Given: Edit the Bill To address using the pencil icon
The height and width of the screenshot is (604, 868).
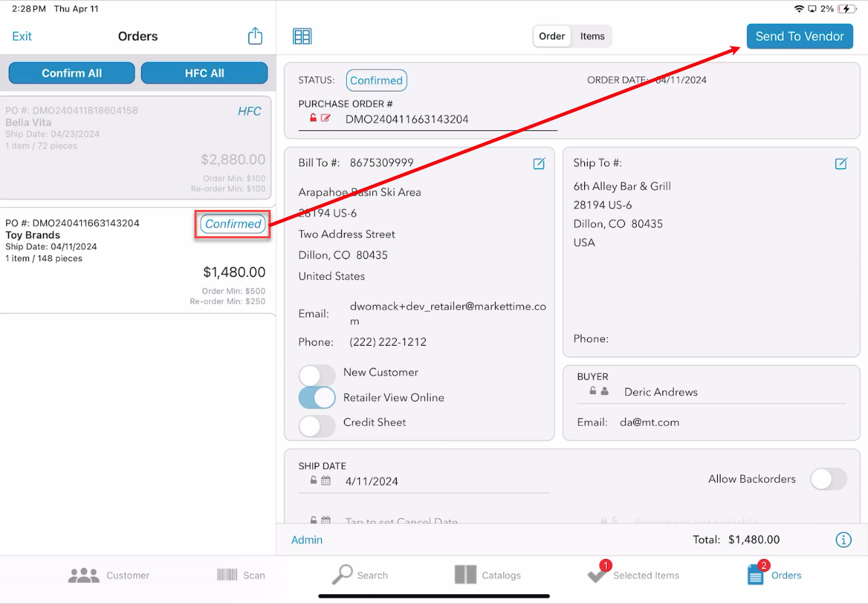Looking at the screenshot, I should [x=539, y=163].
